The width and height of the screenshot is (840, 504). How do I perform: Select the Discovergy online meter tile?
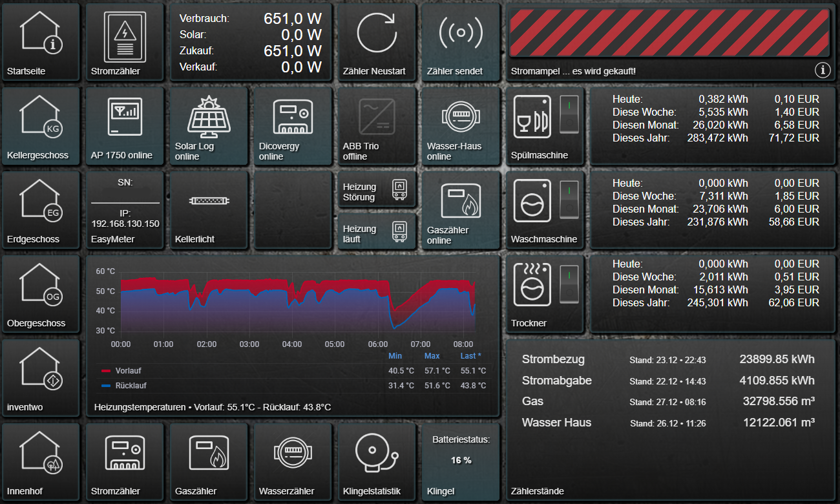(x=293, y=126)
